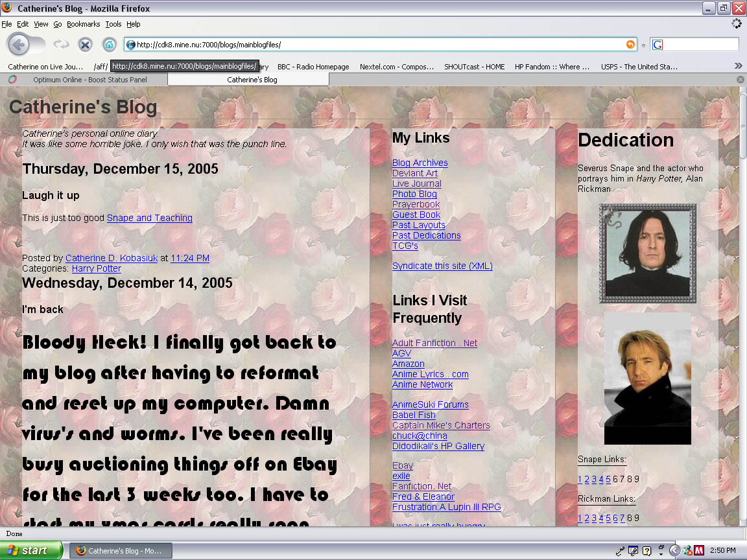Go to the Home page icon

109,45
